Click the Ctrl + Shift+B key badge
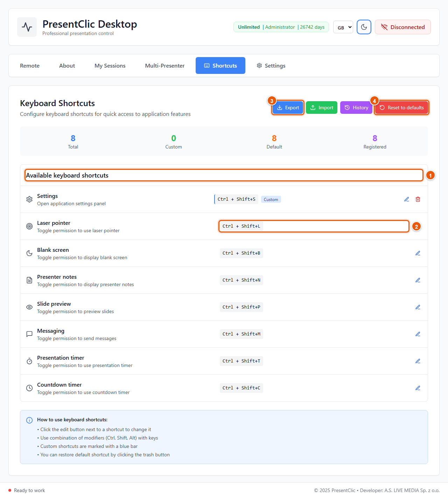The image size is (448, 498). (x=241, y=253)
